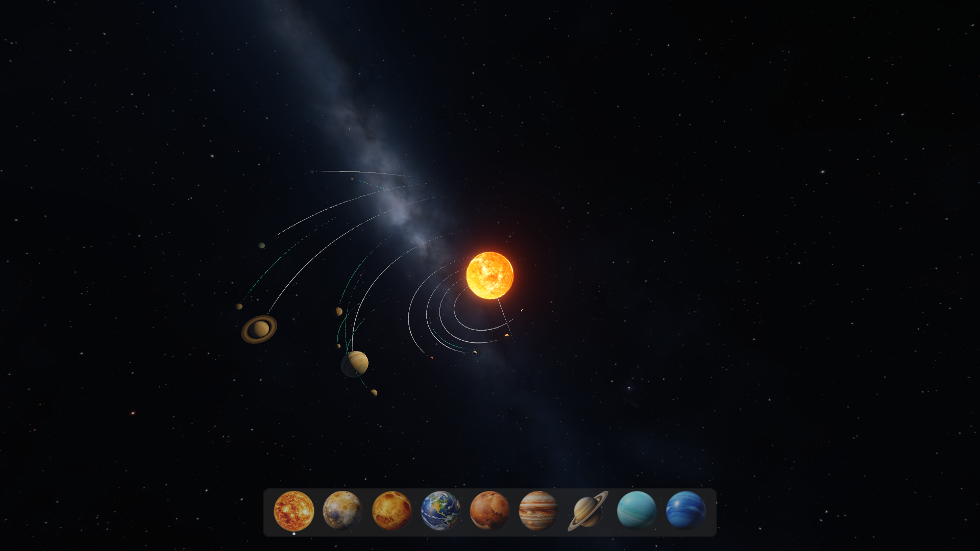Click the ringed Saturn dock icon
The height and width of the screenshot is (551, 980).
pos(587,511)
